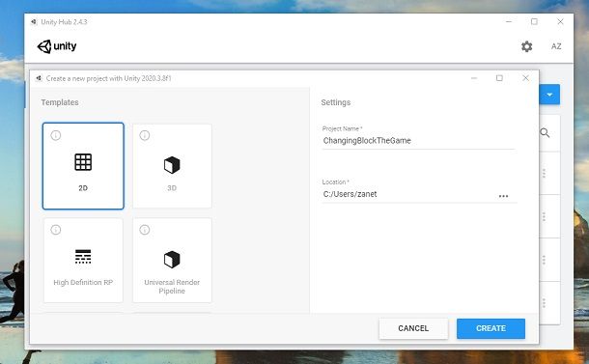The height and width of the screenshot is (364, 589).
Task: Click the CANCEL button
Action: 413,328
